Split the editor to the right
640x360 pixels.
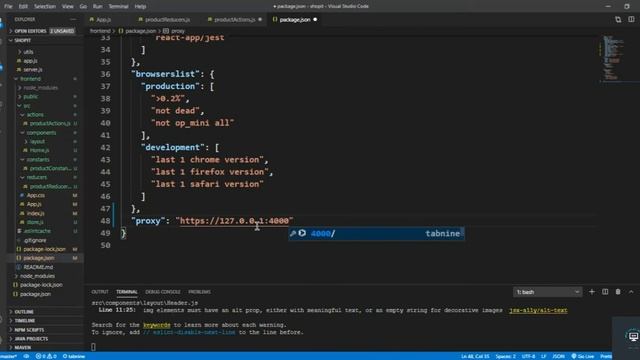(631, 20)
